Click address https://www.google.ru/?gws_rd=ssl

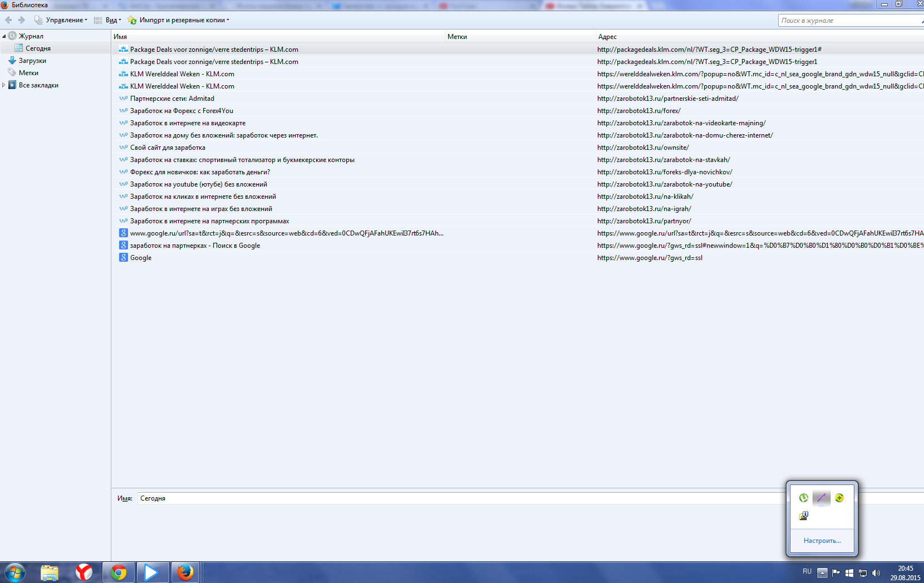point(650,258)
